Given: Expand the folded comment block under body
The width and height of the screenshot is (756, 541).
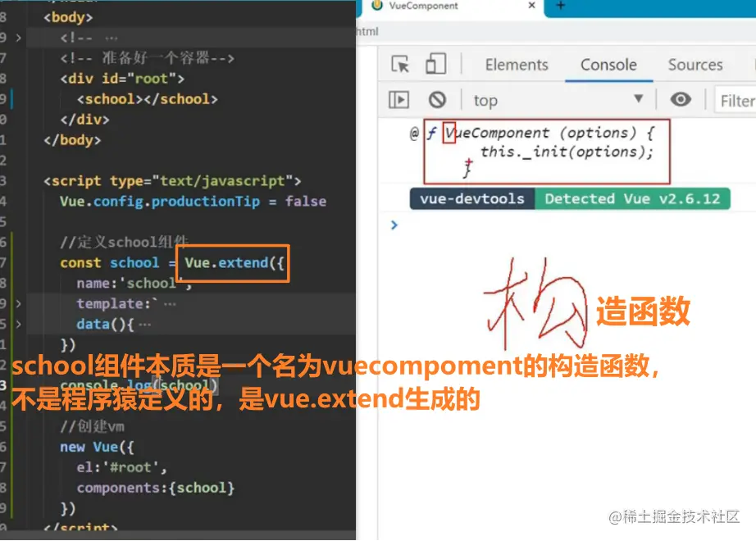Looking at the screenshot, I should point(19,38).
